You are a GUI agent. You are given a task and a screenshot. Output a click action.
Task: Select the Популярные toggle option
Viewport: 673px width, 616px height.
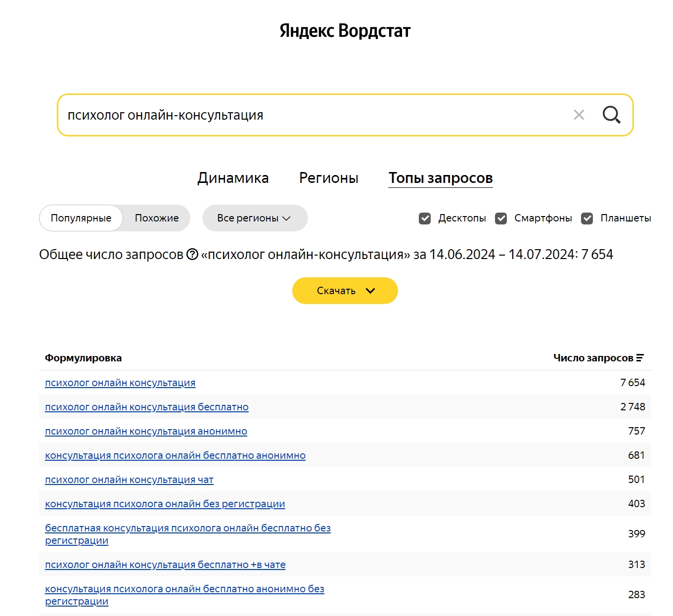tap(81, 218)
